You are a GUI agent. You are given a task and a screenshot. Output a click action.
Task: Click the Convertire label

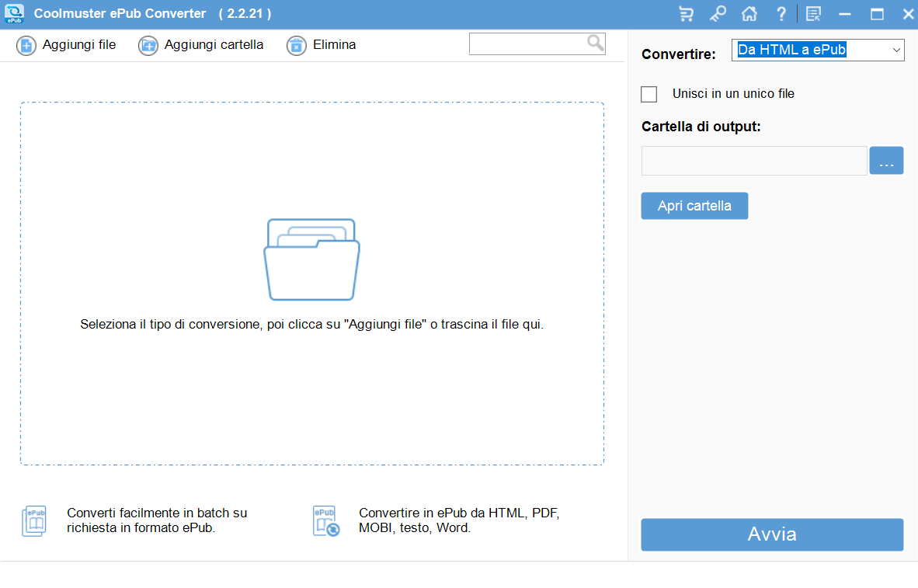(x=679, y=54)
